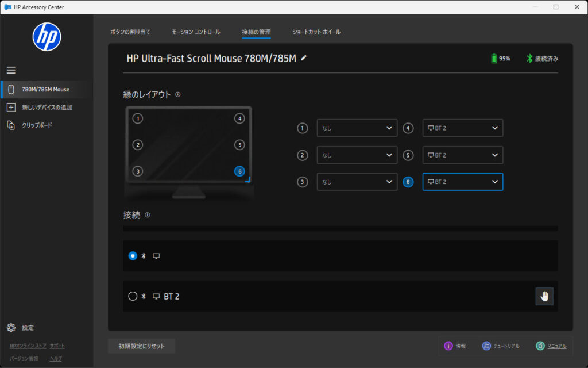Select the first Bluetooth connection radio button

click(133, 256)
